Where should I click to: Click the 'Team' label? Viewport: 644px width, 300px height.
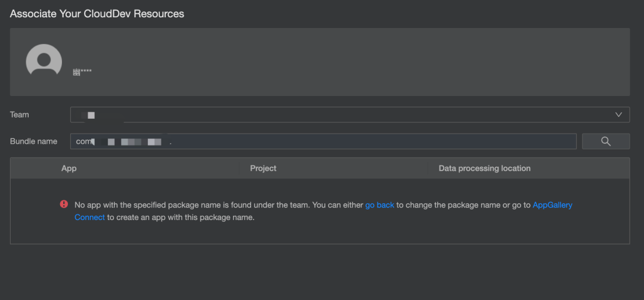(x=19, y=115)
